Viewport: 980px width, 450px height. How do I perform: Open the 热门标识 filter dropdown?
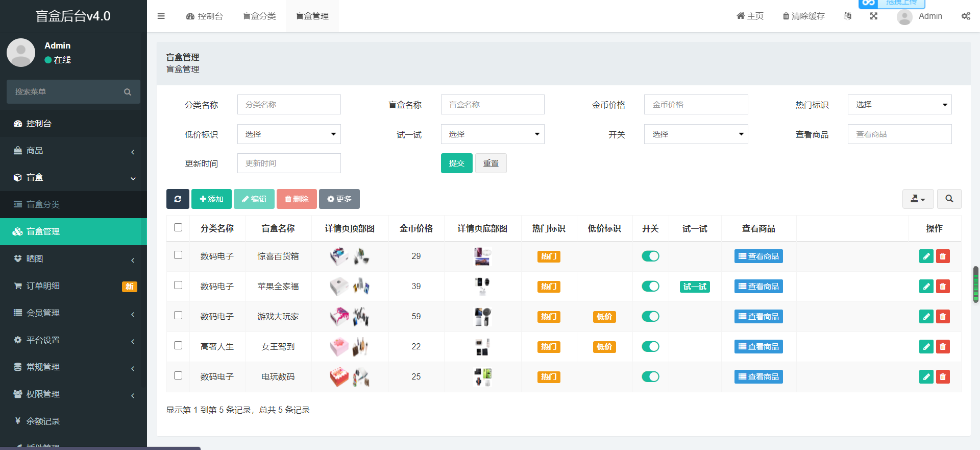(899, 105)
